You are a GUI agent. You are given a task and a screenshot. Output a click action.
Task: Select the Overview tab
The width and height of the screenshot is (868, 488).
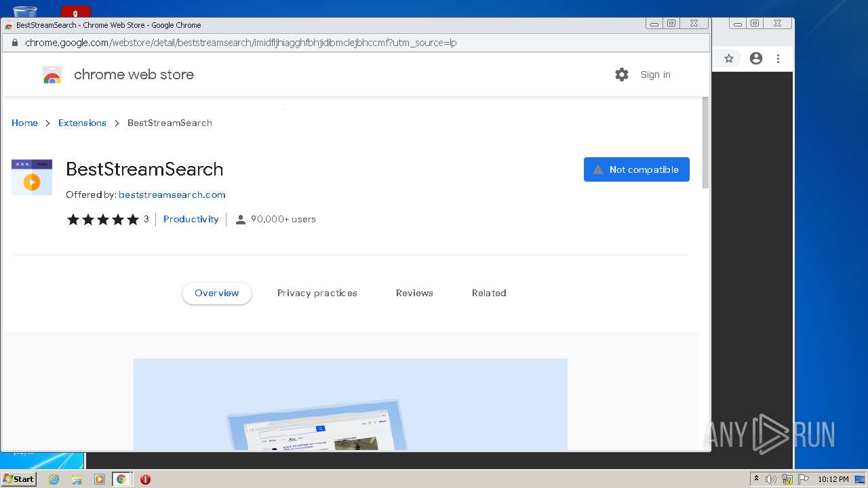216,293
